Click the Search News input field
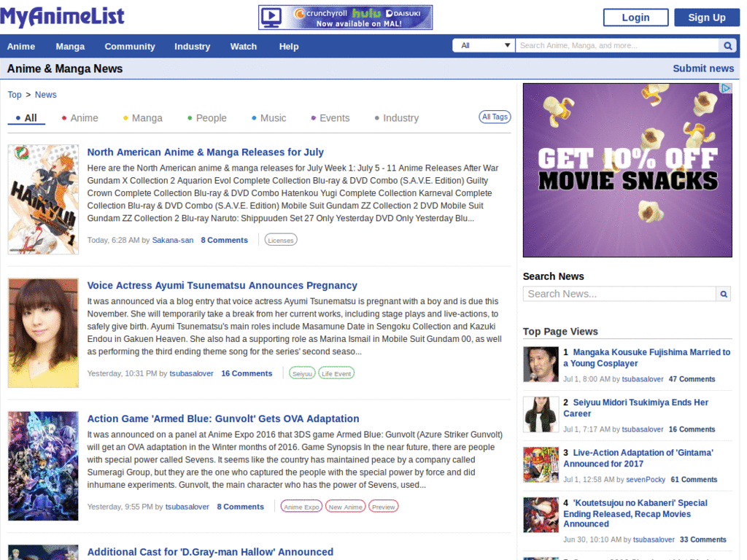The width and height of the screenshot is (747, 560). [x=619, y=295]
